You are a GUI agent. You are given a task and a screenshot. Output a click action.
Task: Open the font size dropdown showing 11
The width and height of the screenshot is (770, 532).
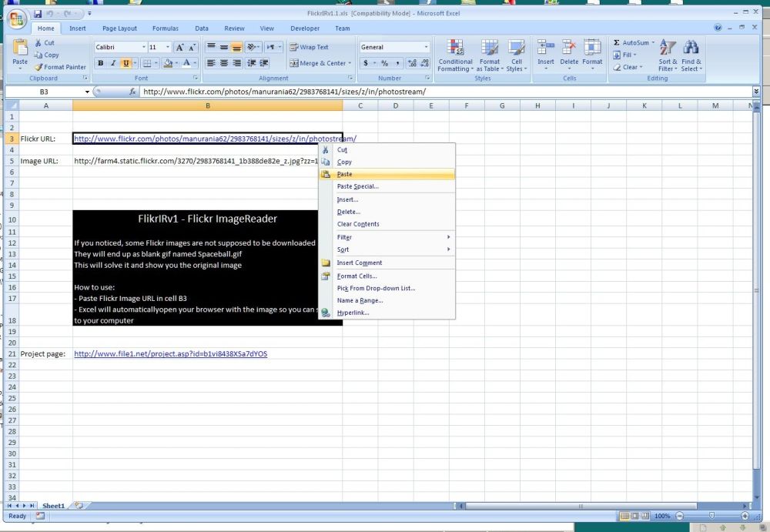[168, 47]
